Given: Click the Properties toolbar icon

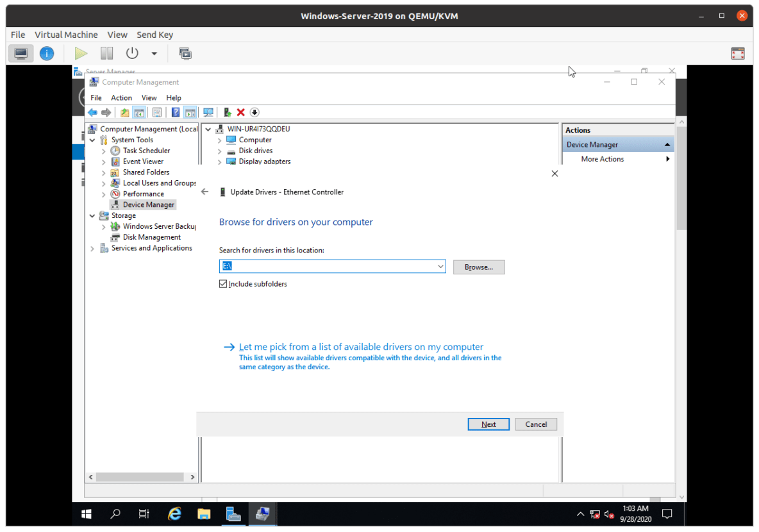Looking at the screenshot, I should click(x=157, y=112).
